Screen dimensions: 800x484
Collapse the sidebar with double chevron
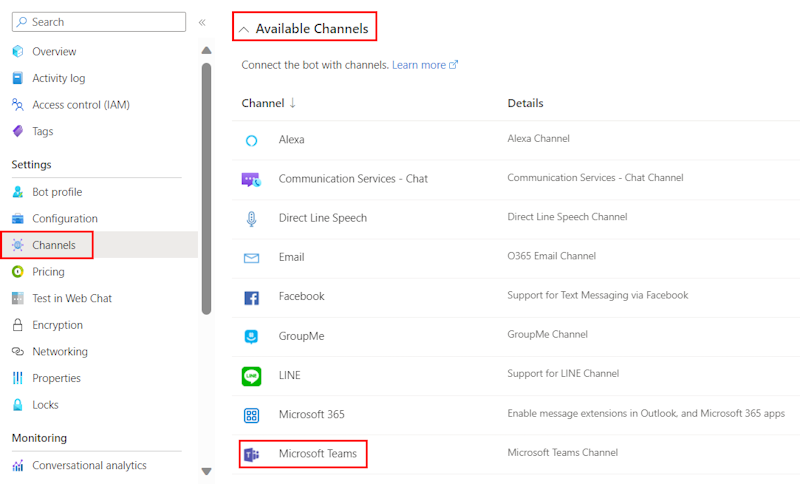coord(202,22)
